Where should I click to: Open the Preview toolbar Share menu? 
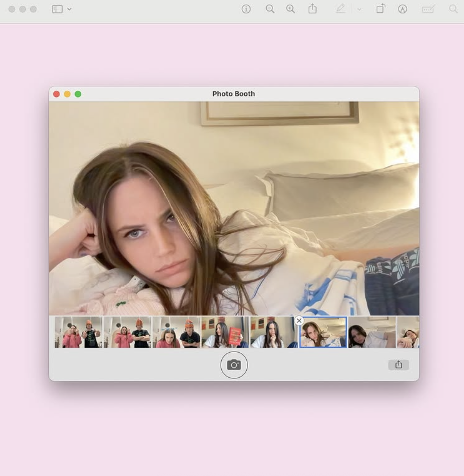[313, 9]
